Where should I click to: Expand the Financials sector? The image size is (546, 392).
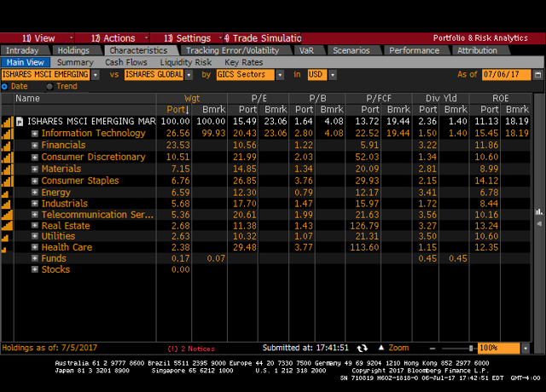click(34, 146)
